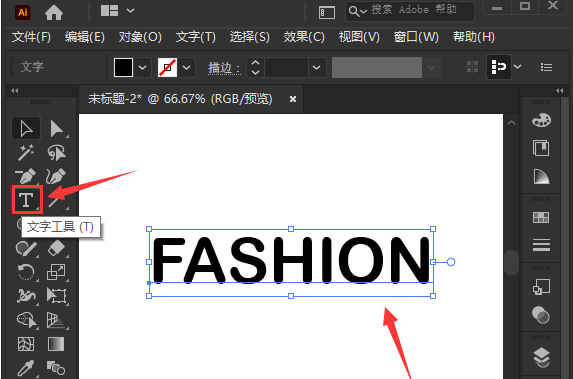Open the 效果(C) menu

304,37
